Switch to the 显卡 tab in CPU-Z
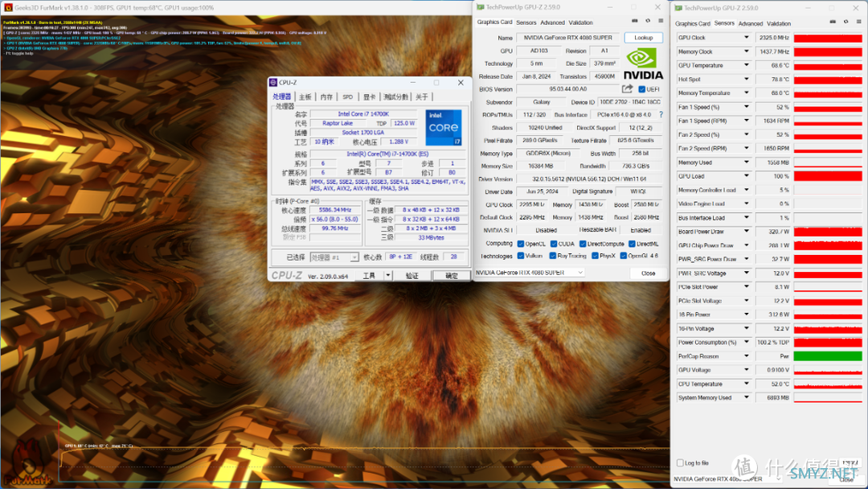 [x=369, y=97]
